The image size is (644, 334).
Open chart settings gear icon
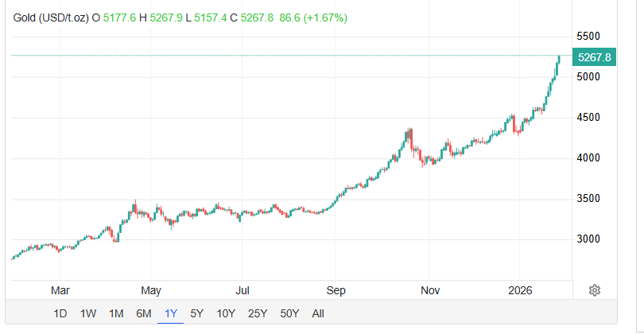(x=594, y=290)
